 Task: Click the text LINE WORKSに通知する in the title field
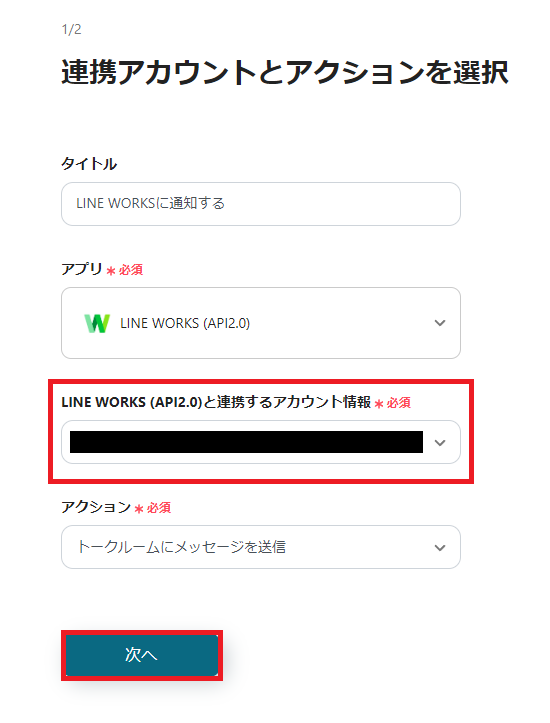[150, 203]
